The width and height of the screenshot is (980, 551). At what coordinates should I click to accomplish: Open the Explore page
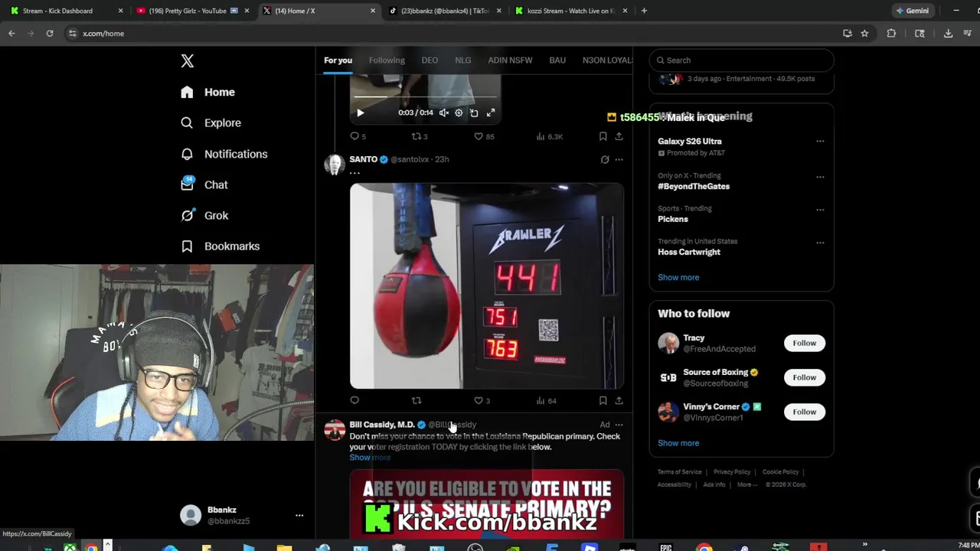tap(211, 122)
